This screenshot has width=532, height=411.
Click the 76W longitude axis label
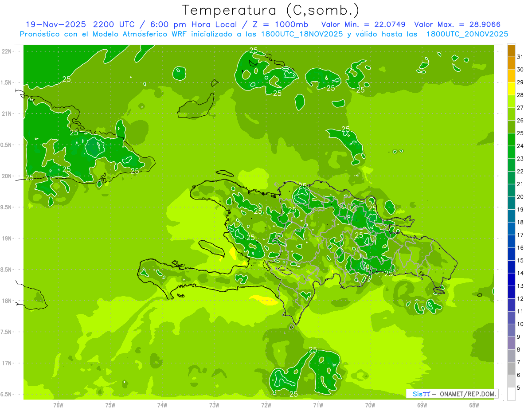[x=58, y=405]
